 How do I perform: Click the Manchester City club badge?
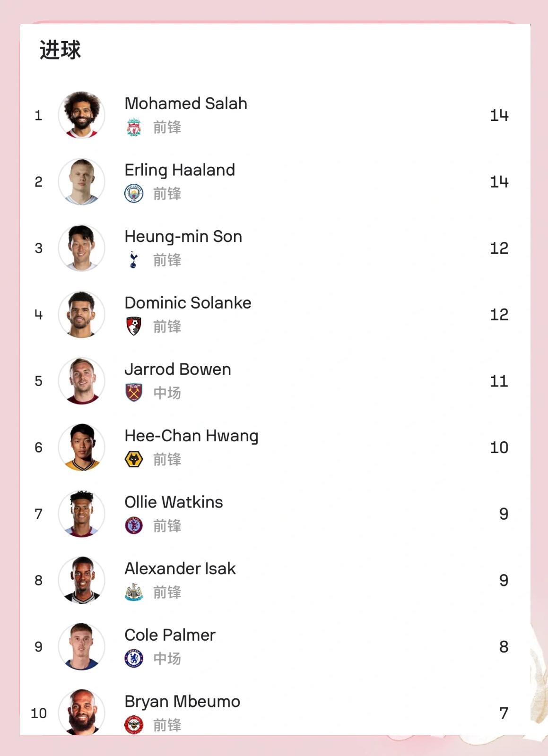134,194
